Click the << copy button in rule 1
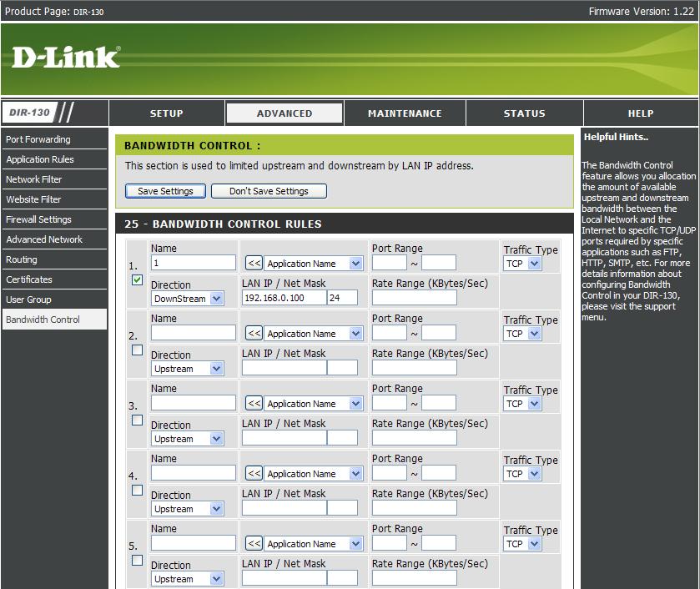Screen dimensions: 700x589 pos(254,263)
